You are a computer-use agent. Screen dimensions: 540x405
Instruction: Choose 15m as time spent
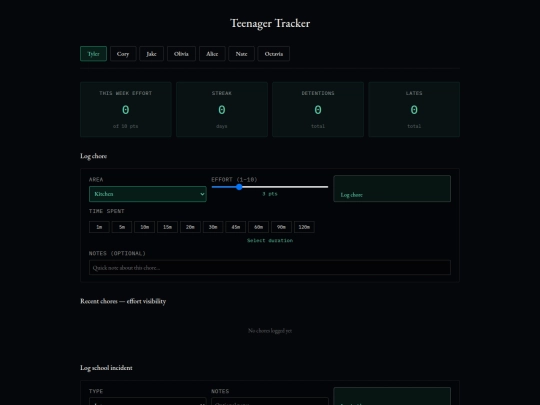pos(167,227)
